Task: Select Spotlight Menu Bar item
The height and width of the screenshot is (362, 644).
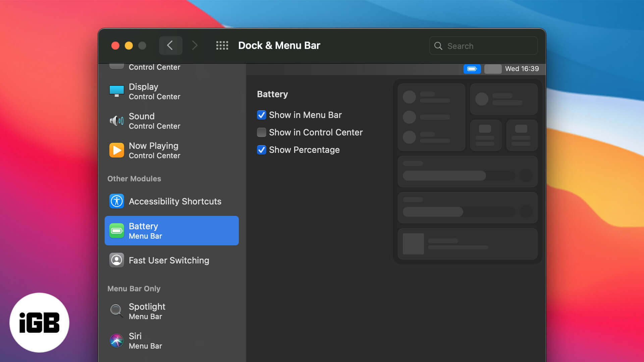Action: [172, 311]
